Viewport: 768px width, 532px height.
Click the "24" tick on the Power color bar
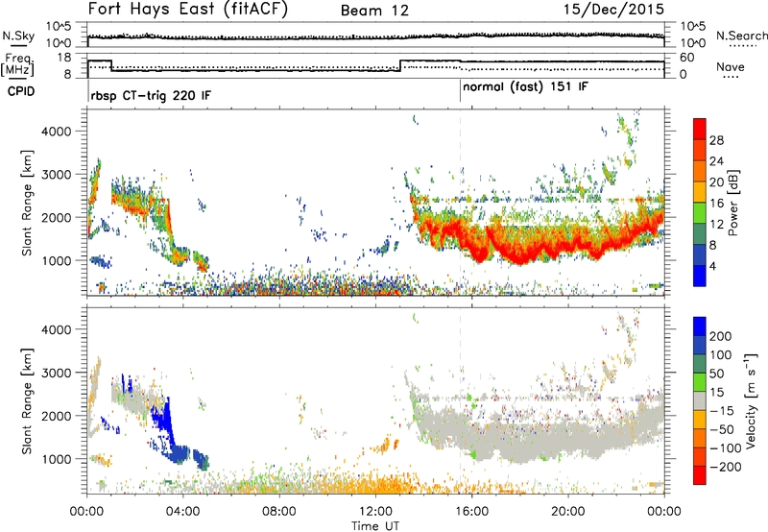click(x=716, y=161)
